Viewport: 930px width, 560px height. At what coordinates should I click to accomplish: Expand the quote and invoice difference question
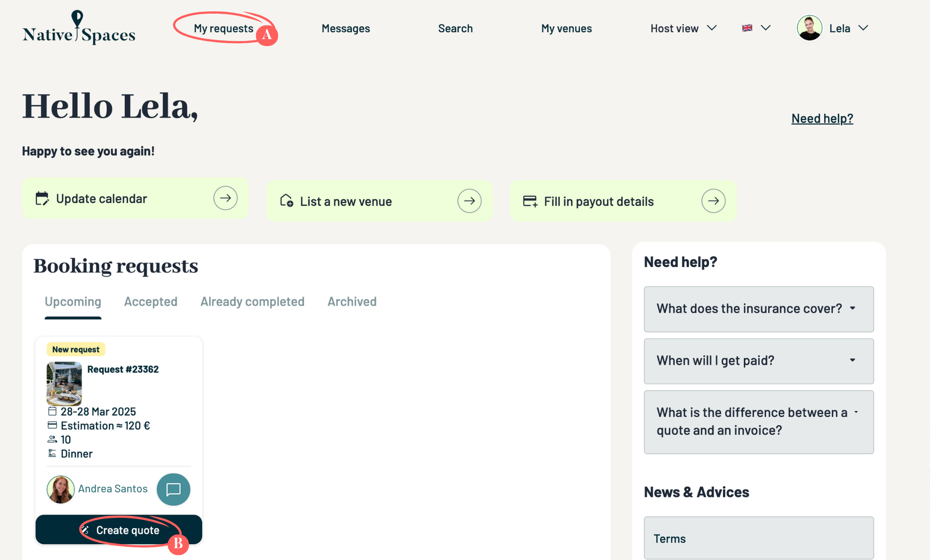758,421
